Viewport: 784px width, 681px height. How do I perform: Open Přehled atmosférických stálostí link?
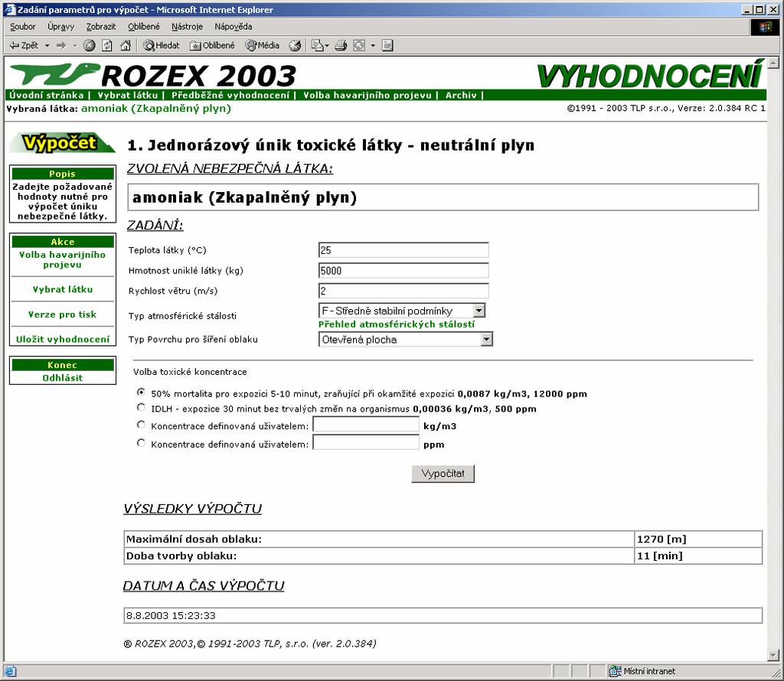(397, 324)
